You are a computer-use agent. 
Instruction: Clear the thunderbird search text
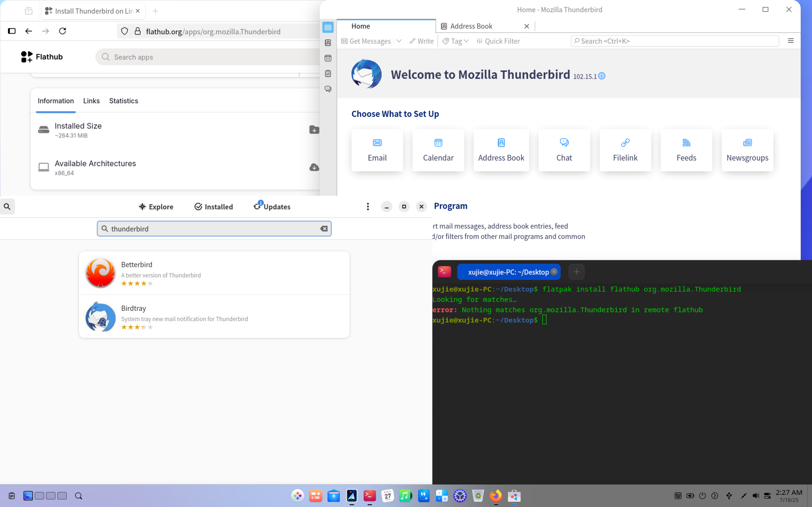pyautogui.click(x=324, y=229)
